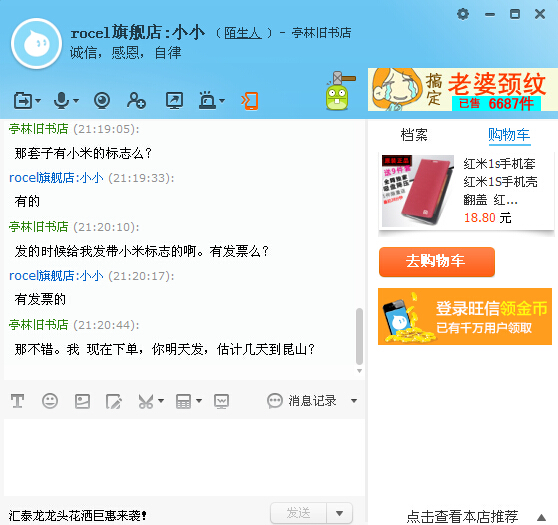Click the scissors screenshot tool
Viewport: 558px width, 525px height.
pyautogui.click(x=146, y=401)
